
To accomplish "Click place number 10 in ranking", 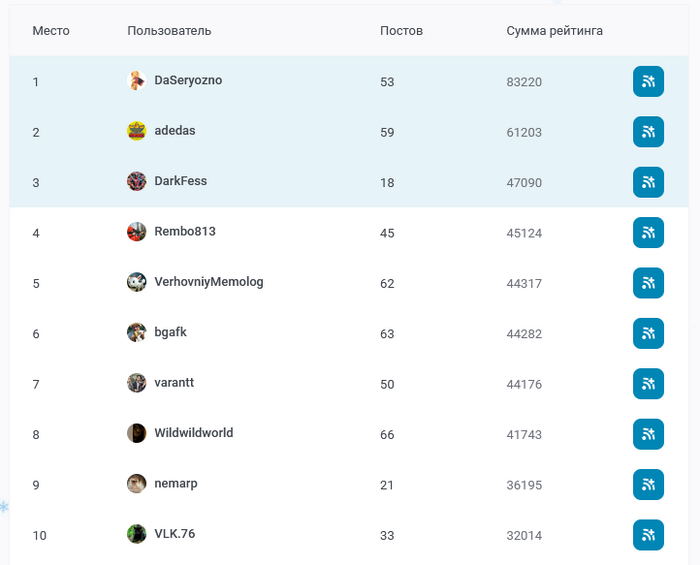I will point(39,536).
